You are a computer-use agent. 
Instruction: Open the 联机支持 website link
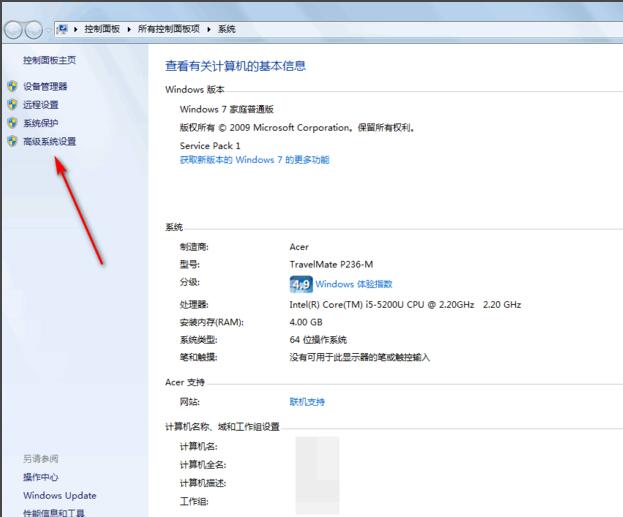pos(307,402)
